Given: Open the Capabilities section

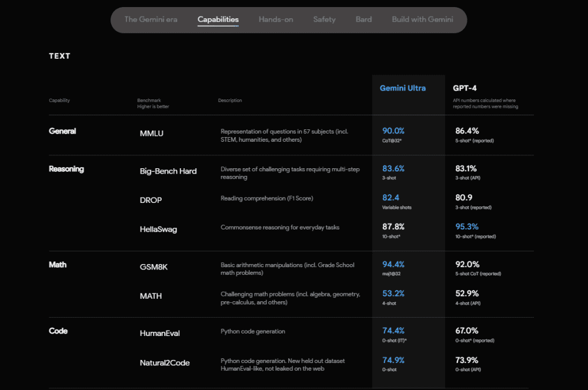Looking at the screenshot, I should click(x=218, y=19).
